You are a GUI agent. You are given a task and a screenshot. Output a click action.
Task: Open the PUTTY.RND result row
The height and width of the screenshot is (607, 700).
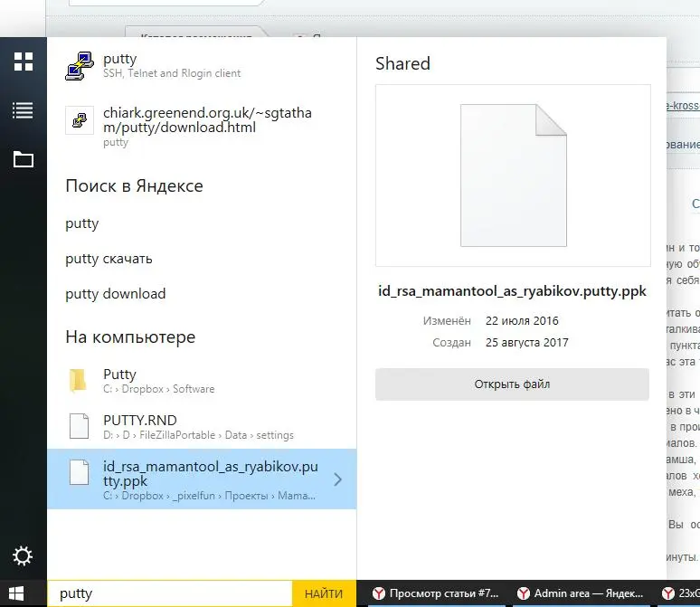click(x=202, y=426)
